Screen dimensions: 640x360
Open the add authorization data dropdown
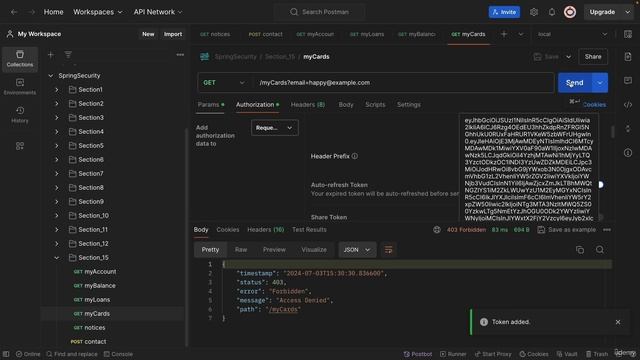pyautogui.click(x=275, y=128)
